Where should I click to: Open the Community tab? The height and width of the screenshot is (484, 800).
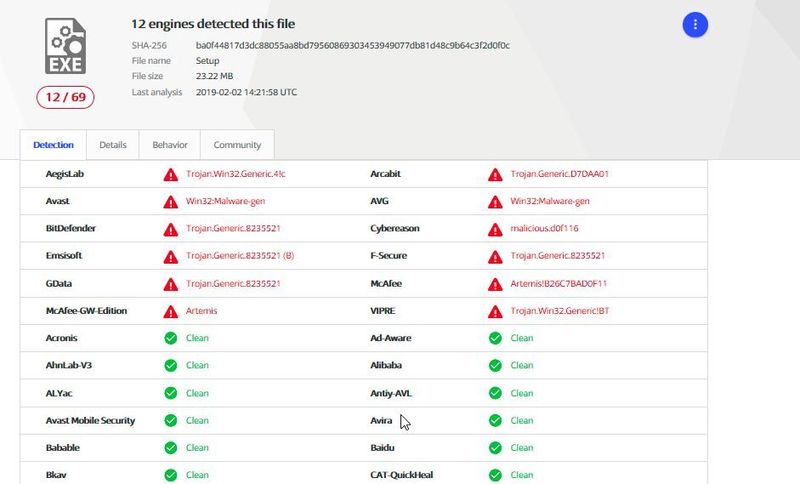click(x=237, y=145)
